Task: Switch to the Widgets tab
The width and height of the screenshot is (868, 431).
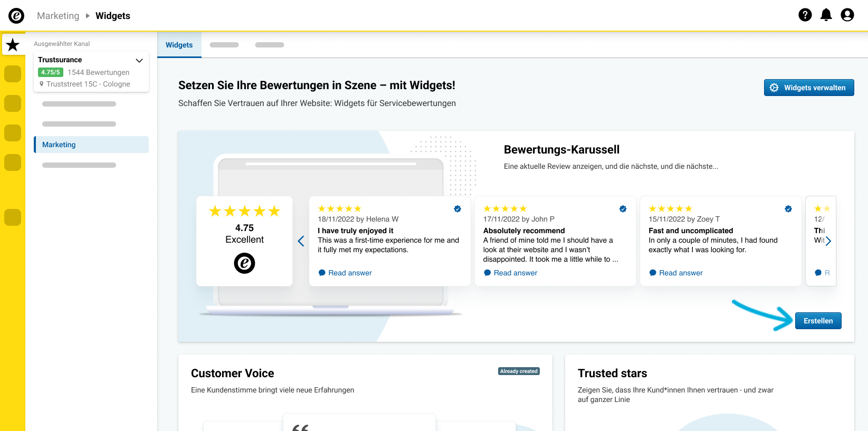Action: (179, 45)
